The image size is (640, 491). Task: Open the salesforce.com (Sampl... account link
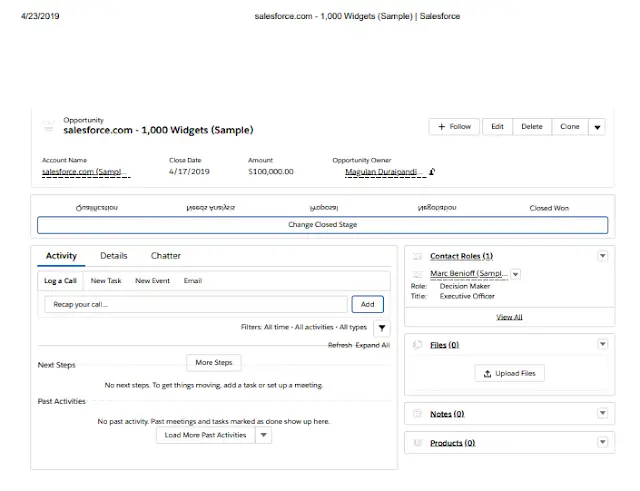tap(86, 172)
